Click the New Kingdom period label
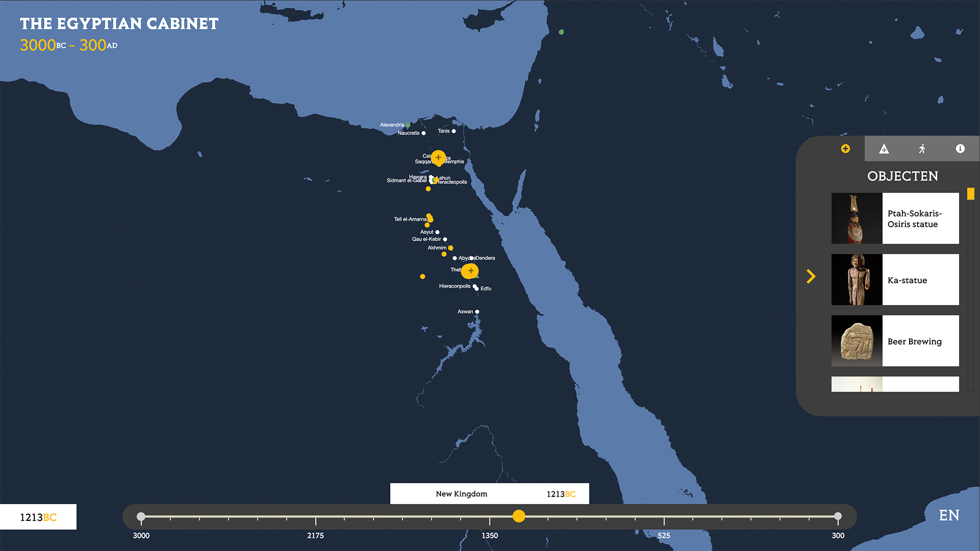 tap(461, 494)
